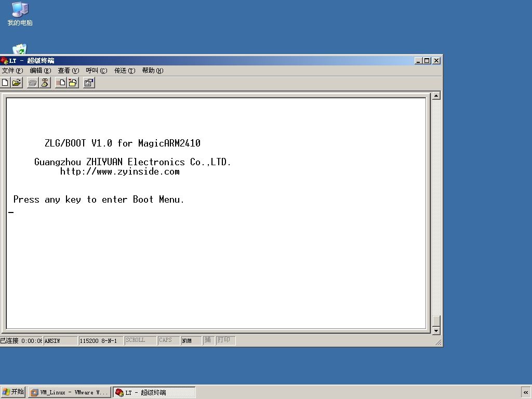Select the Recycle Bin desktop icon

pos(19,49)
